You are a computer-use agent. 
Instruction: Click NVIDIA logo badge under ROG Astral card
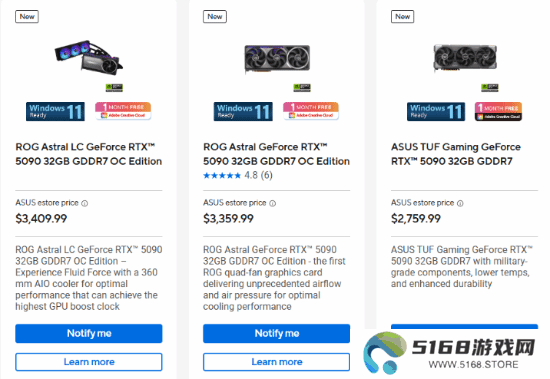pyautogui.click(x=302, y=87)
